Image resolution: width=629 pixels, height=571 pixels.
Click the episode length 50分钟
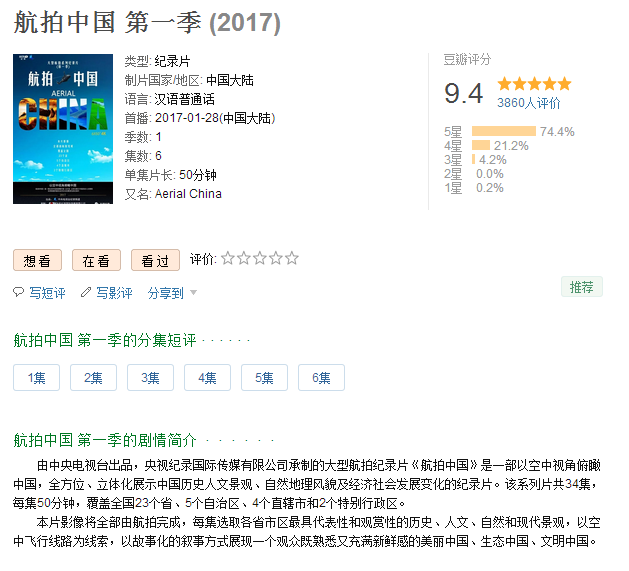(x=198, y=175)
